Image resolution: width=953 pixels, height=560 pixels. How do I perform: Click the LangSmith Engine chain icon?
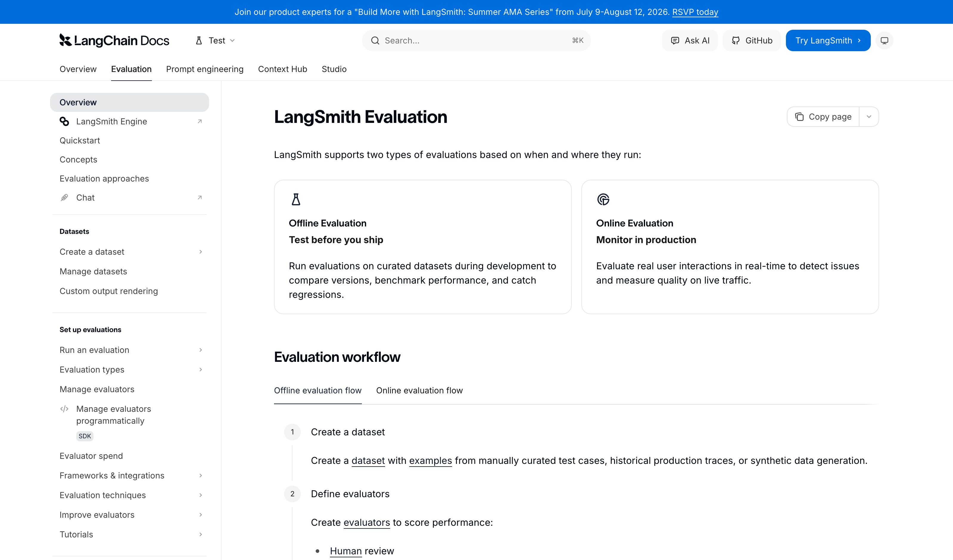pyautogui.click(x=64, y=121)
